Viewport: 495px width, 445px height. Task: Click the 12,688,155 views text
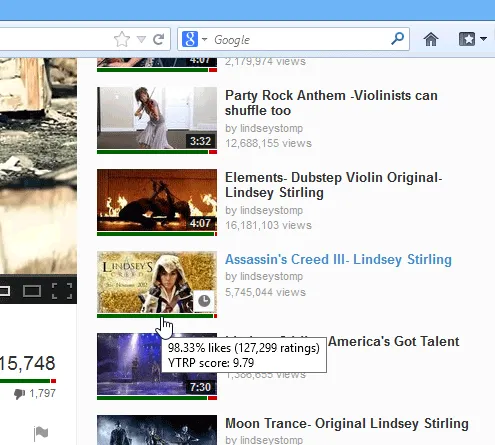pyautogui.click(x=268, y=143)
